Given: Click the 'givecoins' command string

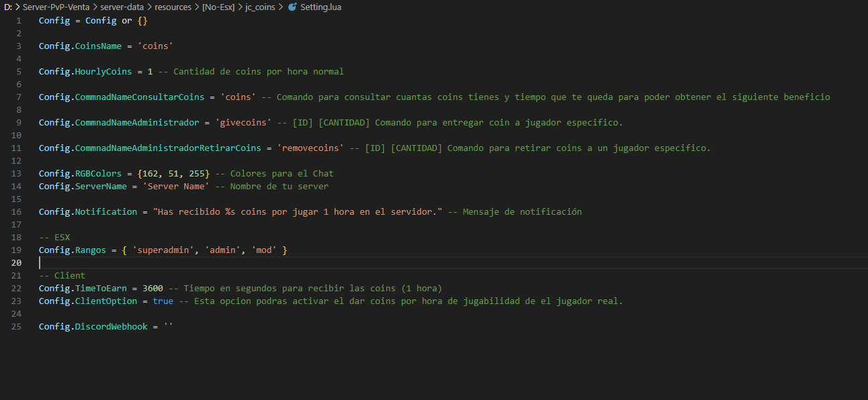Looking at the screenshot, I should [x=243, y=122].
